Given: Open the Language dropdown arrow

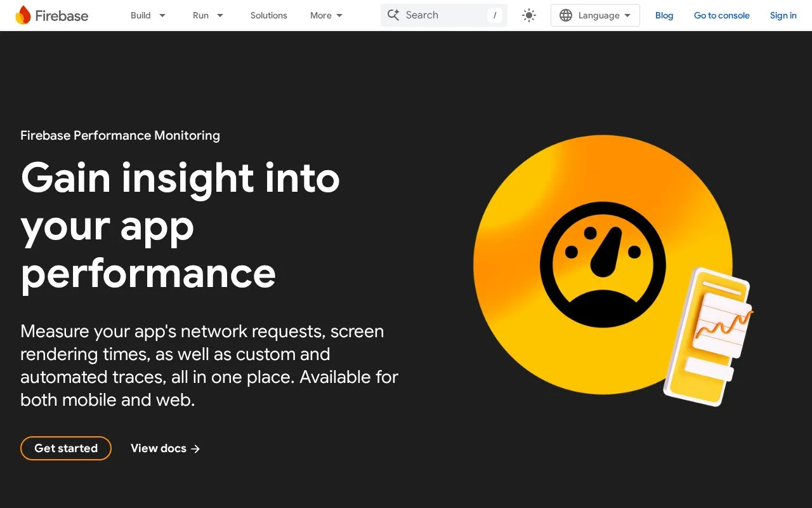Looking at the screenshot, I should (x=627, y=15).
